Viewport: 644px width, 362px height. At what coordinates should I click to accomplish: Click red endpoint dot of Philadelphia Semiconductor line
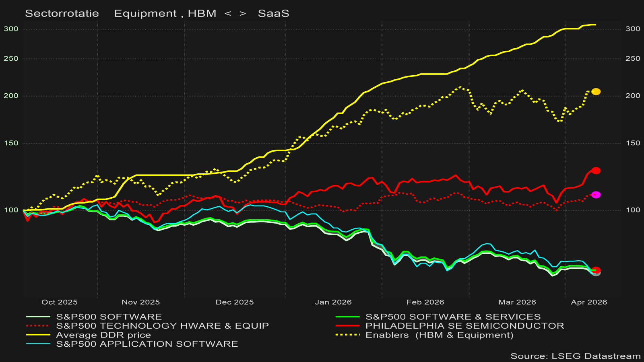(x=596, y=171)
